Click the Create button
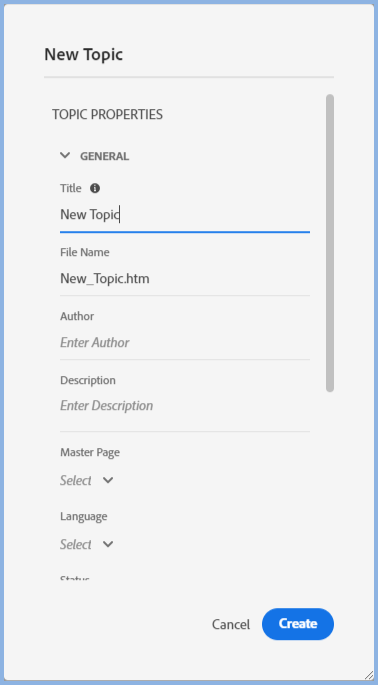 [298, 624]
